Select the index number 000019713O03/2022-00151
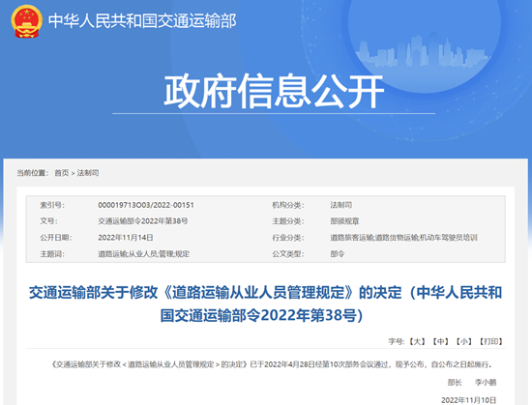 tap(146, 205)
